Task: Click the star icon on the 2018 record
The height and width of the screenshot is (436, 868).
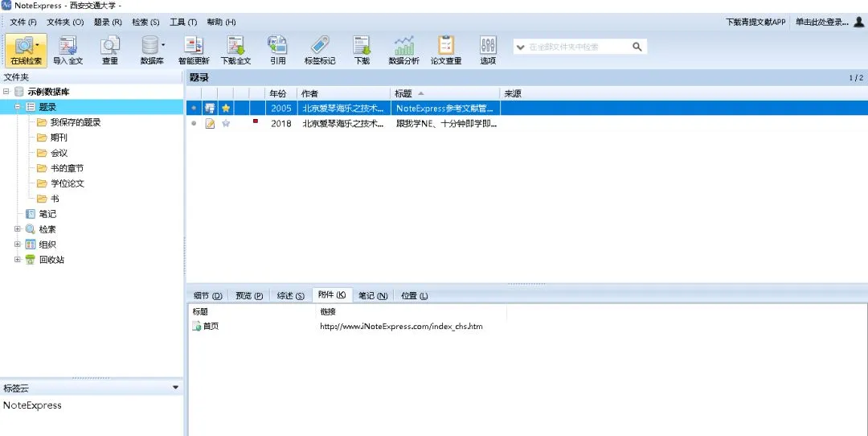Action: (226, 124)
